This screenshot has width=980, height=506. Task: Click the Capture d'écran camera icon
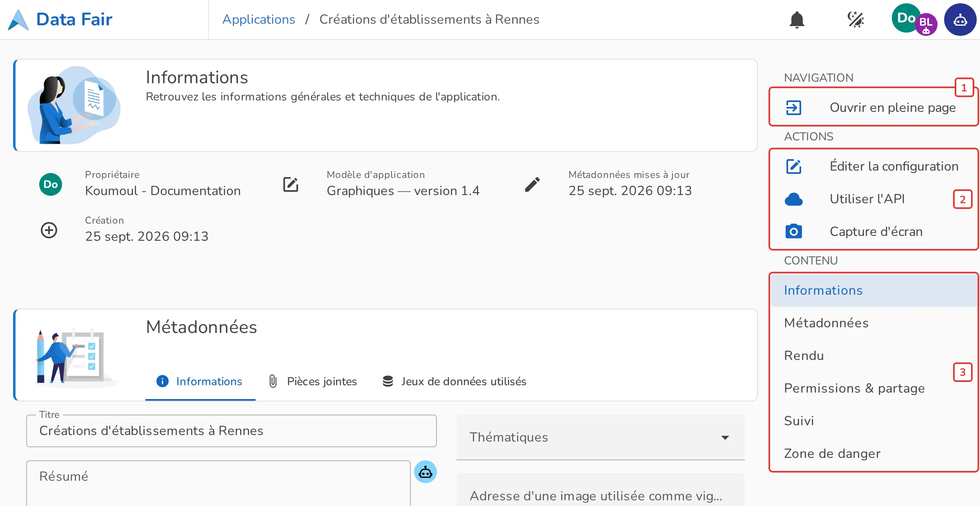point(793,231)
